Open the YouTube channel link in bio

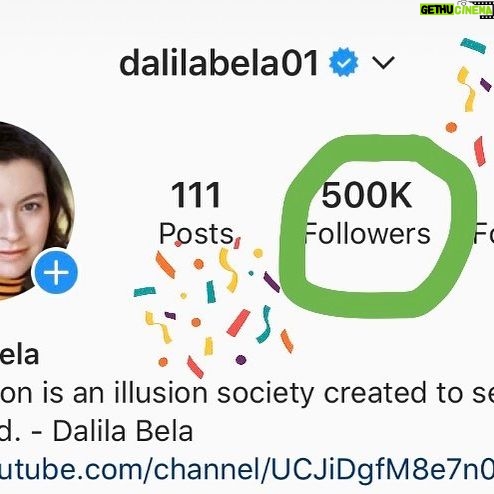click(x=247, y=468)
